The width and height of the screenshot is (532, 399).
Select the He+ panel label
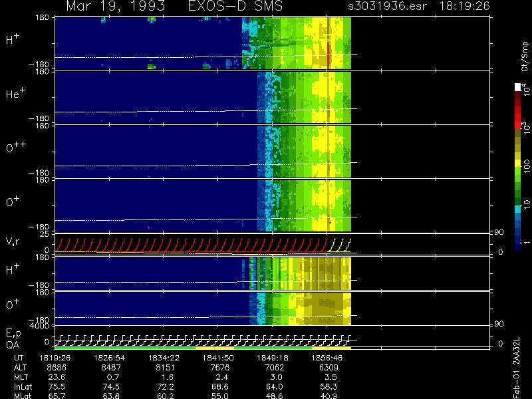pyautogui.click(x=15, y=93)
